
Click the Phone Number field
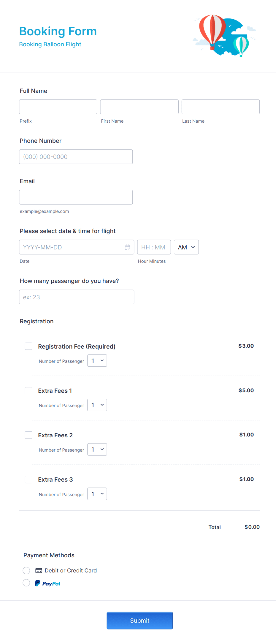[x=76, y=156]
